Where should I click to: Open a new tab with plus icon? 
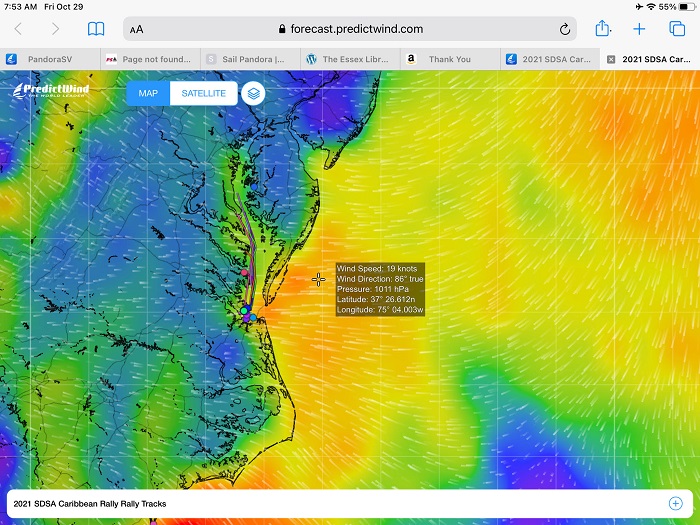[x=640, y=29]
